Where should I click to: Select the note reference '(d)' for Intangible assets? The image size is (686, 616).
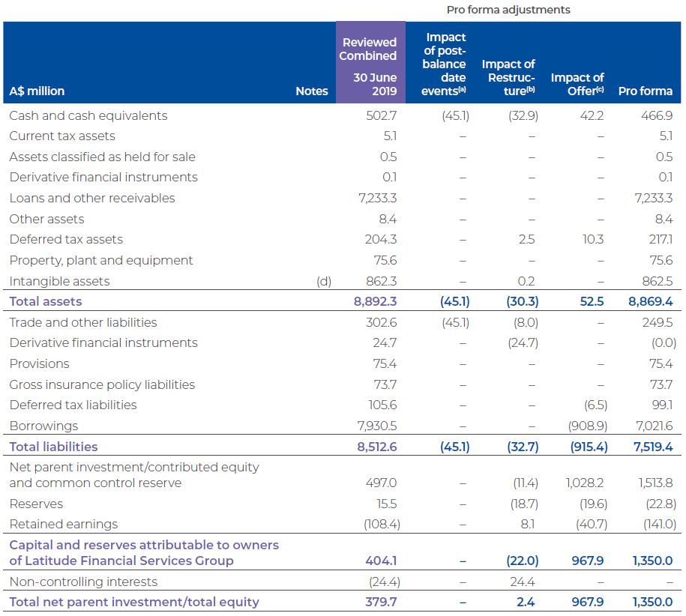coord(323,281)
